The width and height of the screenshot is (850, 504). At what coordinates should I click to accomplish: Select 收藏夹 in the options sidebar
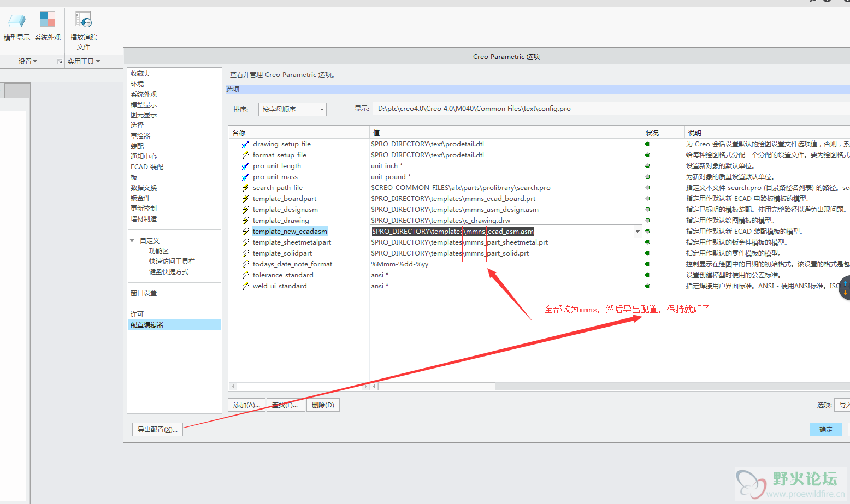(140, 74)
